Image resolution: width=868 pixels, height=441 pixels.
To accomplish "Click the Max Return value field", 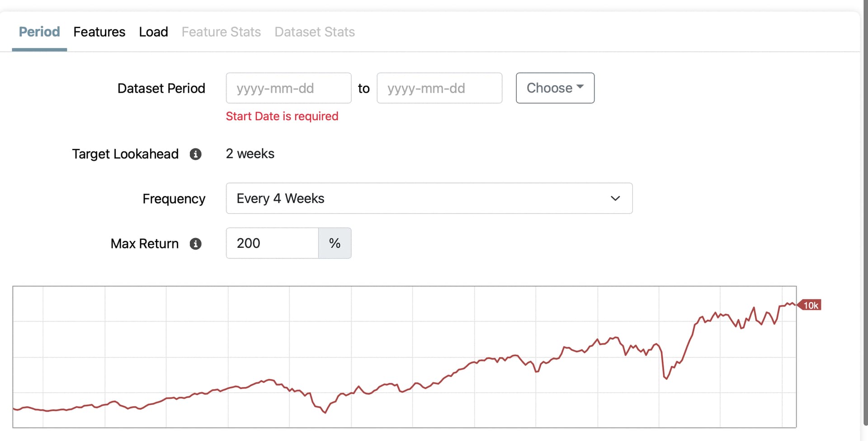I will (x=272, y=243).
